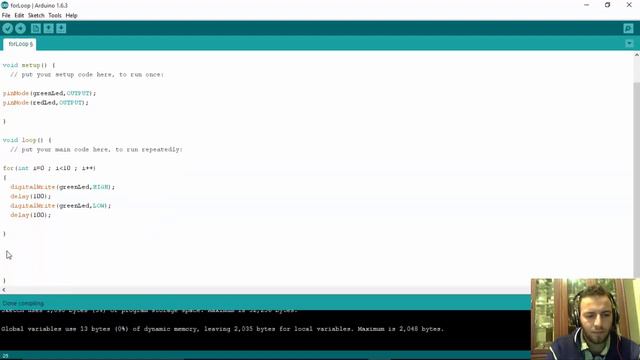Close the Arduino window

click(x=629, y=5)
